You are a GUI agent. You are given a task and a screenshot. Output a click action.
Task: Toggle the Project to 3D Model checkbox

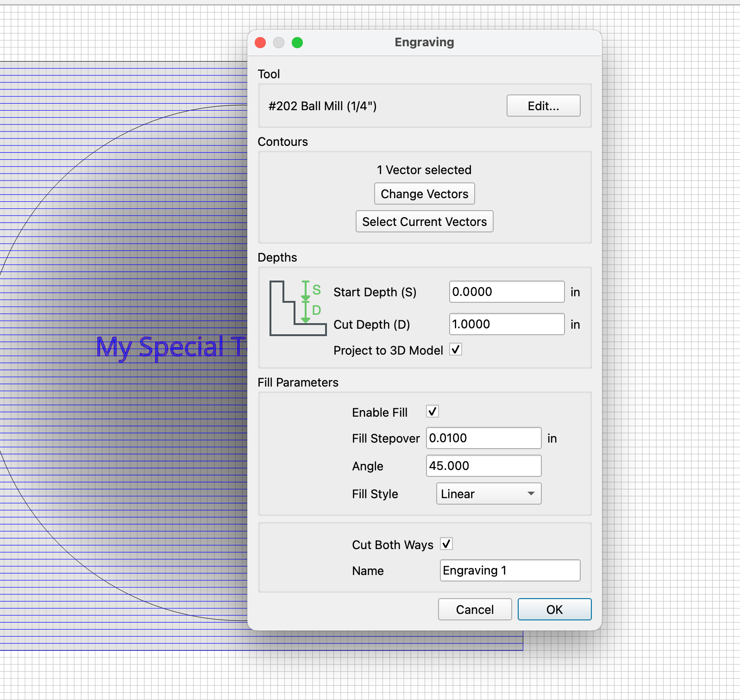point(456,350)
